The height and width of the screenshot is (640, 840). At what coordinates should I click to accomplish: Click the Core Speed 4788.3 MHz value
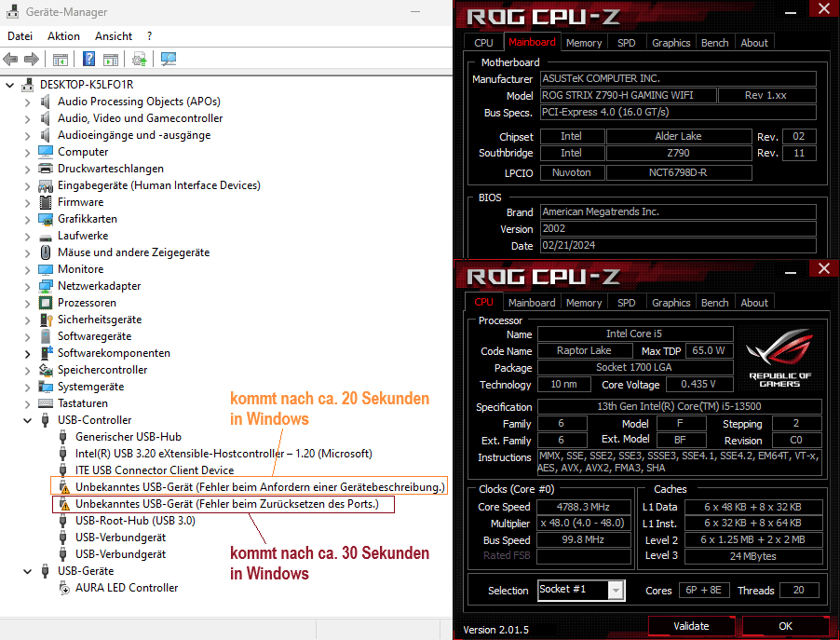click(x=583, y=507)
